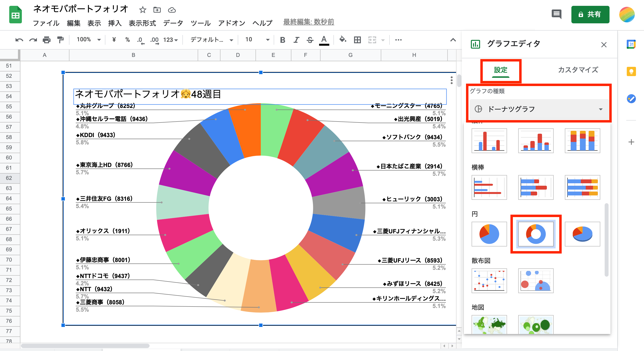Choose the scatter plot thumbnail
Image resolution: width=644 pixels, height=351 pixels.
click(489, 281)
